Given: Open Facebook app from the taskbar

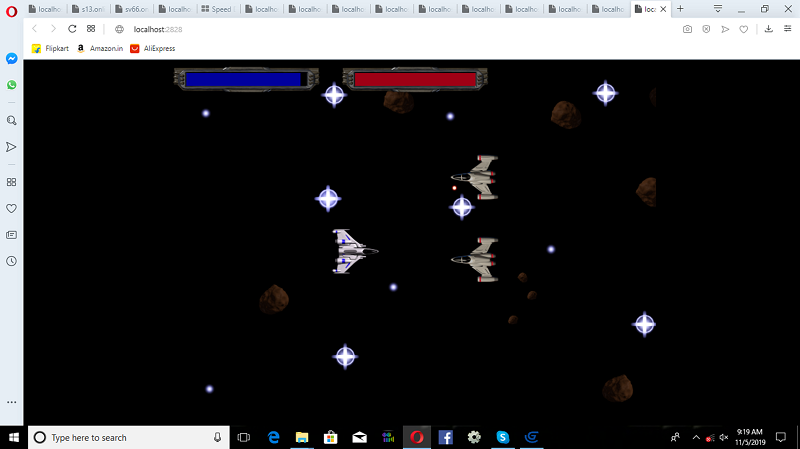Looking at the screenshot, I should [445, 437].
